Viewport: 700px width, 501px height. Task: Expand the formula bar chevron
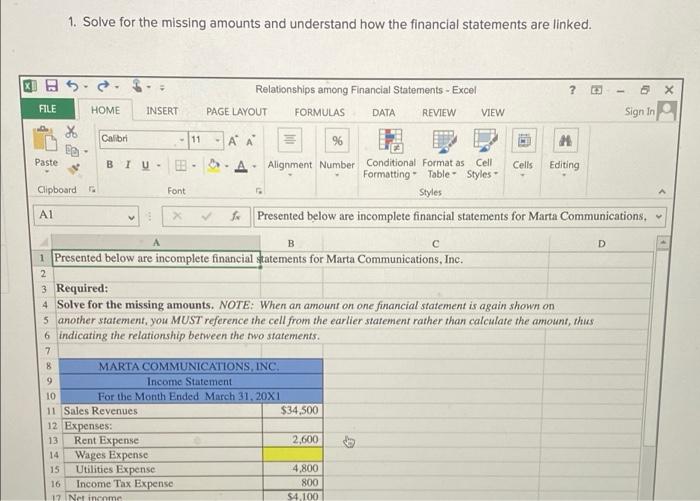point(658,217)
